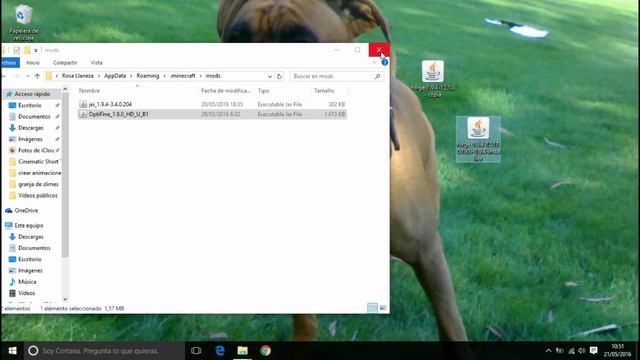
Task: Show hidden tray icons with the taskbar chevron
Action: tap(548, 351)
